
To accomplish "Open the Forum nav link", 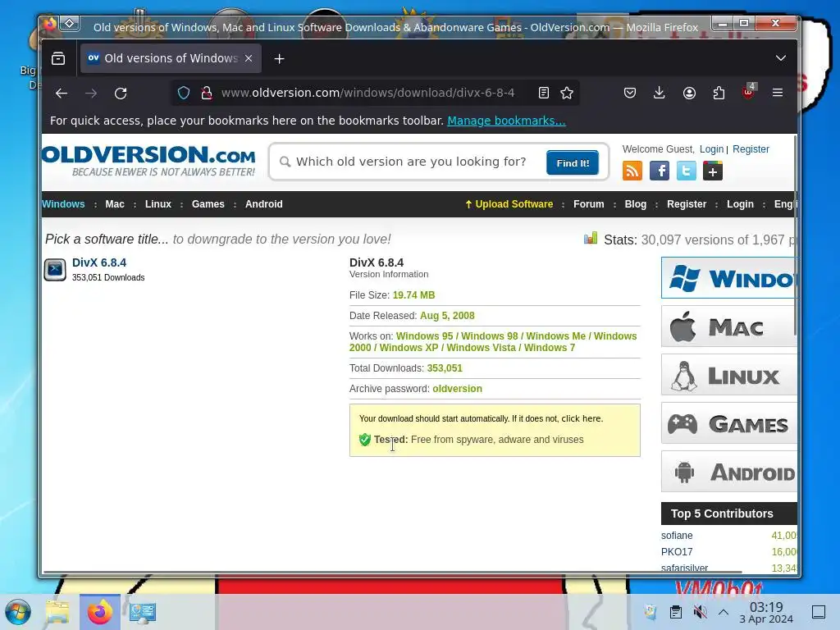I will point(589,204).
